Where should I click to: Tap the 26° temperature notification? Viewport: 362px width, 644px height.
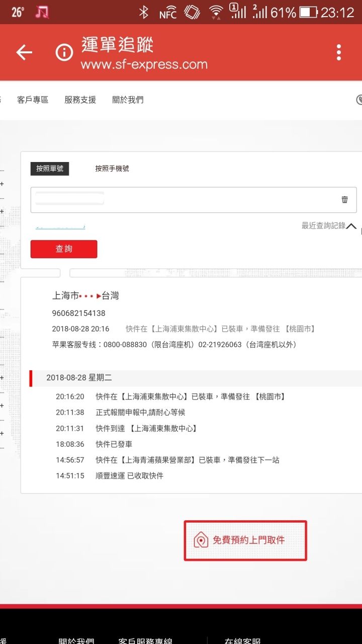pyautogui.click(x=18, y=12)
